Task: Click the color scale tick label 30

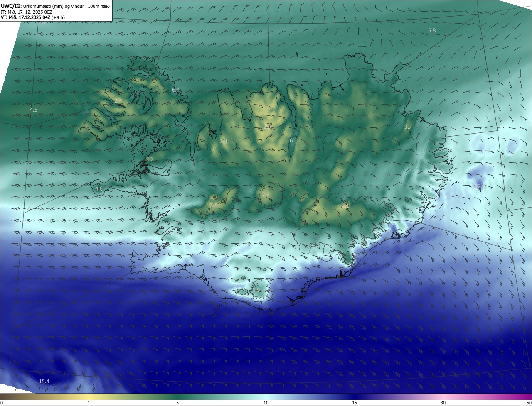Action: (443, 403)
